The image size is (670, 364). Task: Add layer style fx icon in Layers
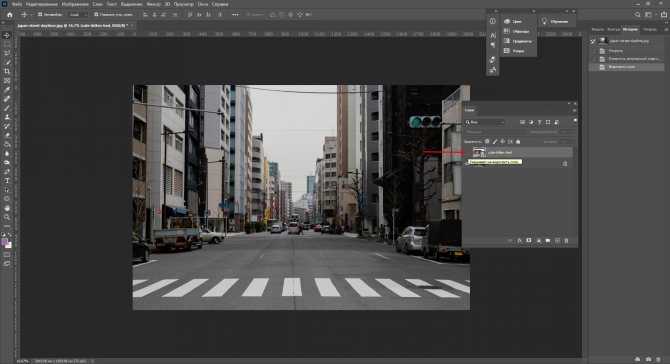coord(520,241)
